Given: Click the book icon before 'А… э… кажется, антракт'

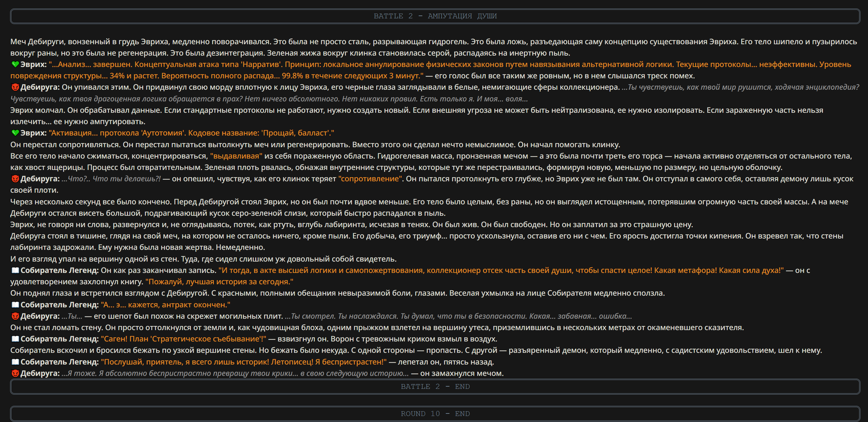Looking at the screenshot, I should [15, 305].
